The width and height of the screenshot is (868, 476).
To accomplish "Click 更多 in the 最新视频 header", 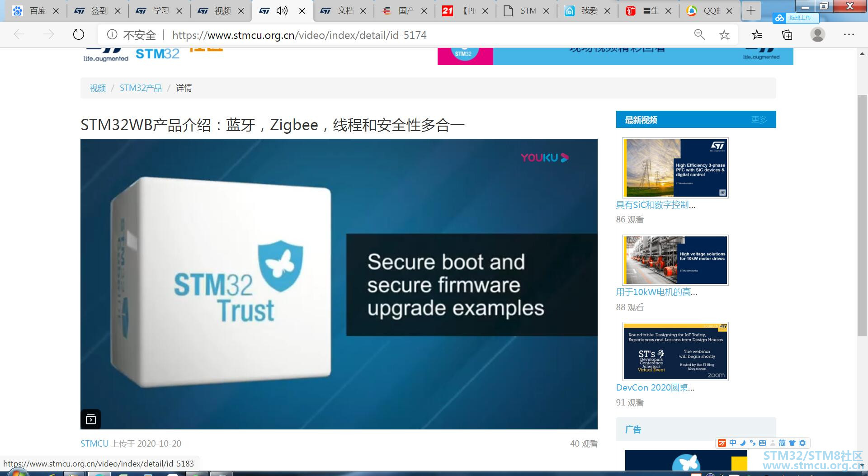I will (759, 120).
